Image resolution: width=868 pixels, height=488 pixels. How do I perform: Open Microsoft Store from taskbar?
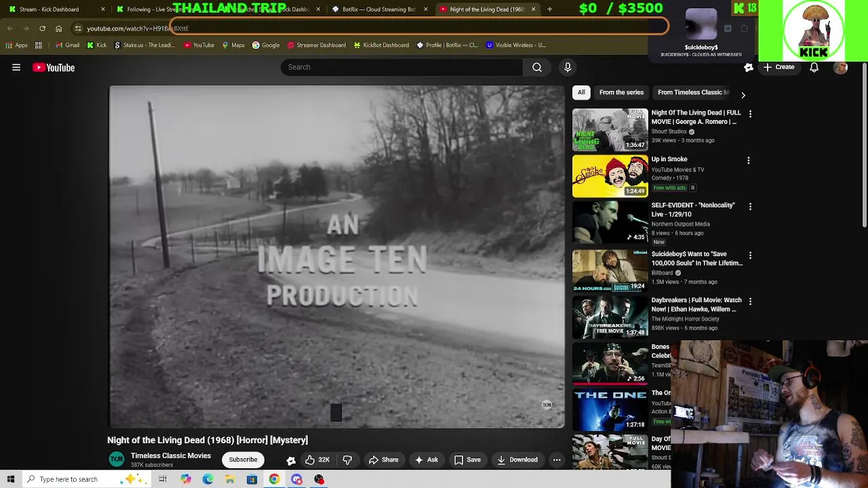pos(252,479)
